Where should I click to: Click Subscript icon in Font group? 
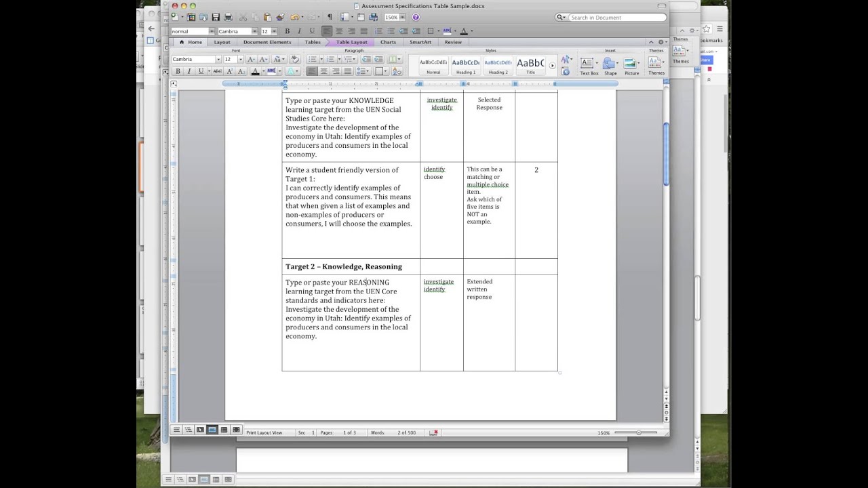(x=241, y=71)
